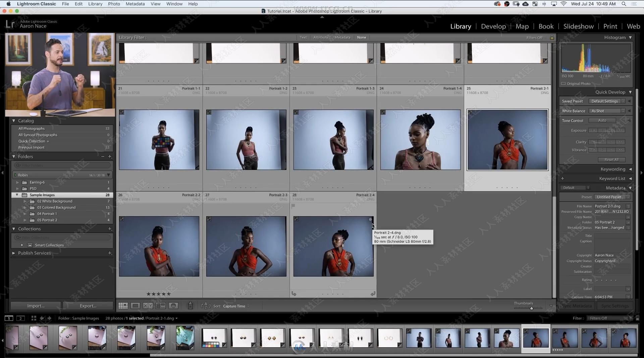The height and width of the screenshot is (358, 644).
Task: Click Reset All in Quick Develop
Action: 611,160
